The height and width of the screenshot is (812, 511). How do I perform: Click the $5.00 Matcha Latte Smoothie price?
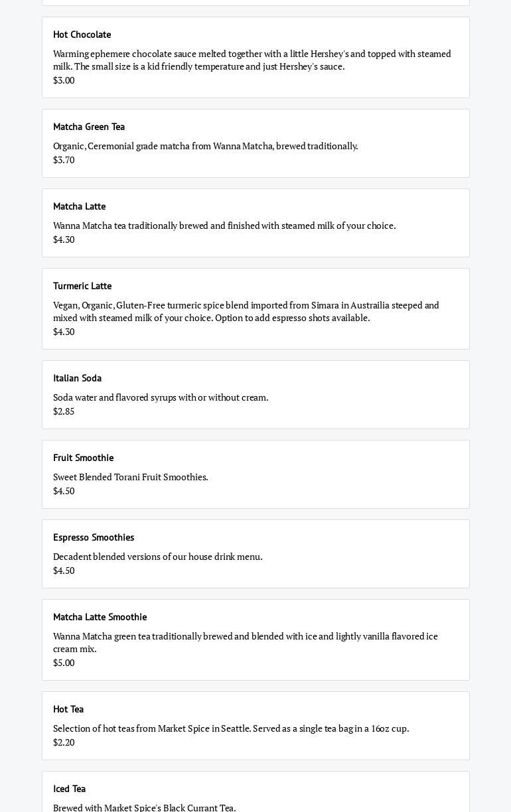[x=64, y=663]
